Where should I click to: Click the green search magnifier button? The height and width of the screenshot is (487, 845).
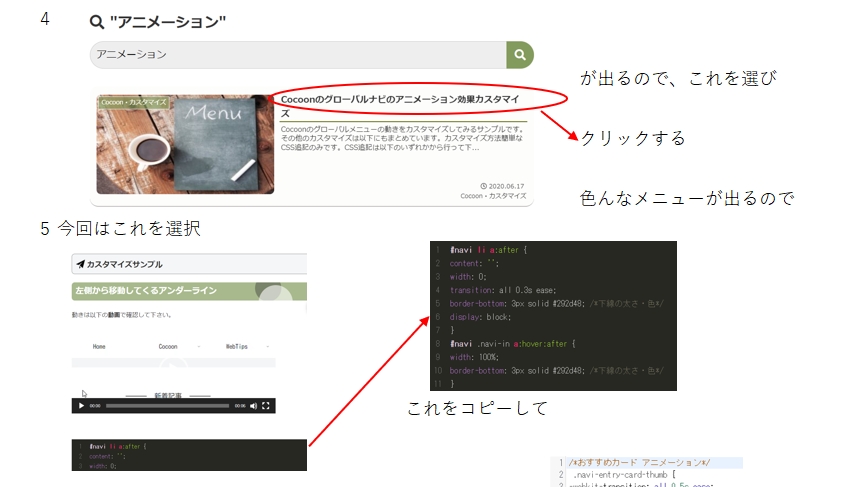(519, 55)
